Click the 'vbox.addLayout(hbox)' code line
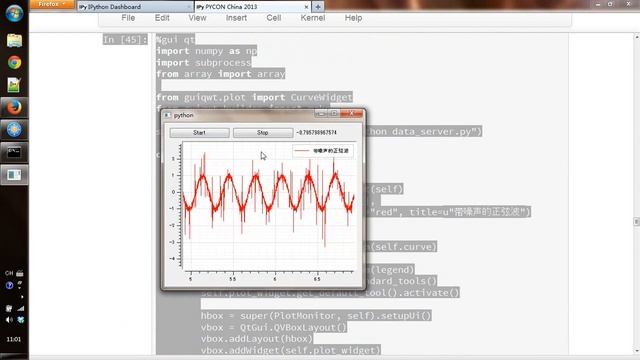640x360 pixels. pyautogui.click(x=257, y=339)
